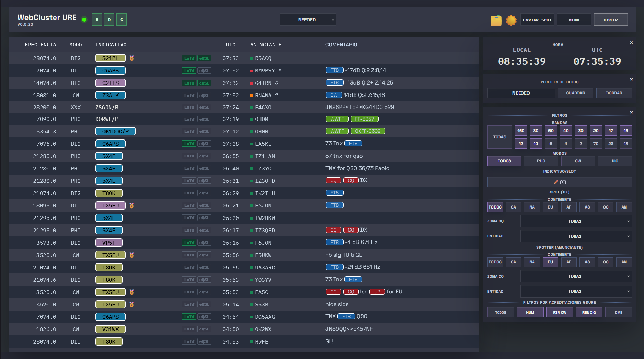644x359 pixels.
Task: Click the LoTW badge on the VP5T row
Action: point(189,243)
